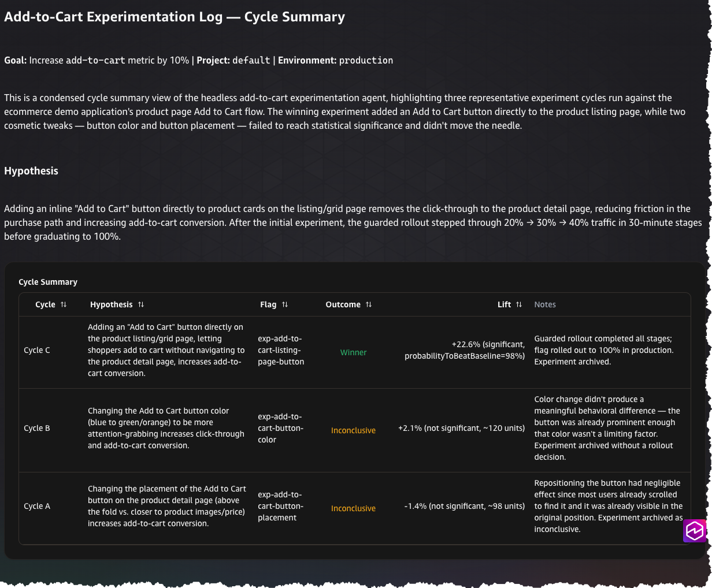Click the sort arrows beside the Cycle column
Screen dimensions: 712x588
[64, 304]
